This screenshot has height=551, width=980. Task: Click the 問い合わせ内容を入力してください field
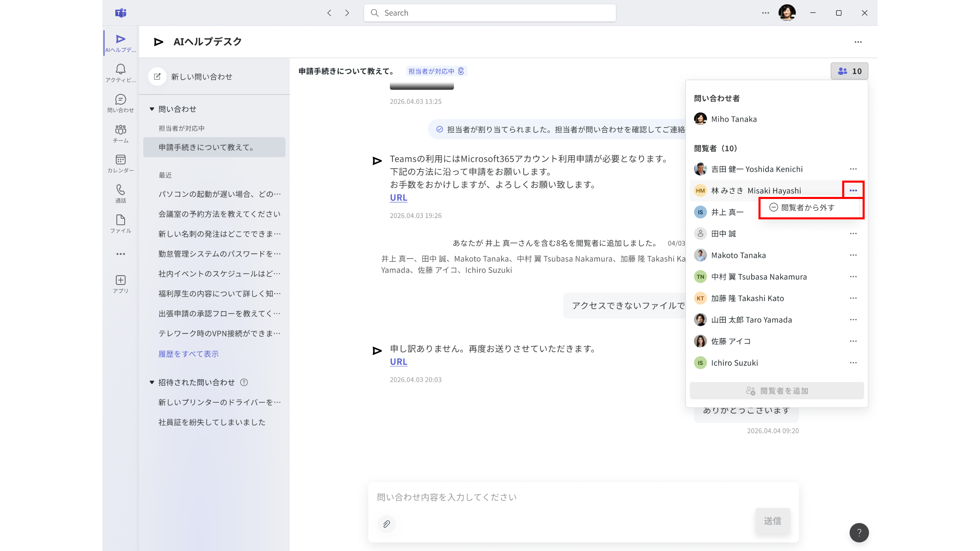coord(583,497)
